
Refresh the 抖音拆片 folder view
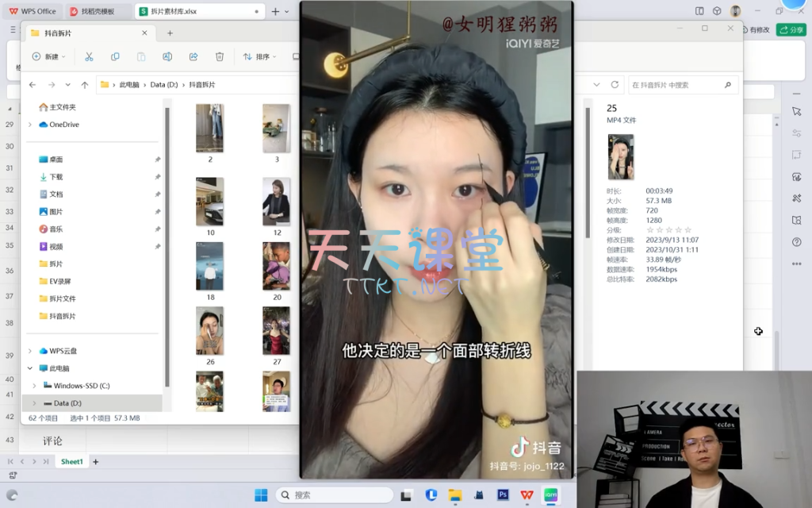pyautogui.click(x=615, y=85)
